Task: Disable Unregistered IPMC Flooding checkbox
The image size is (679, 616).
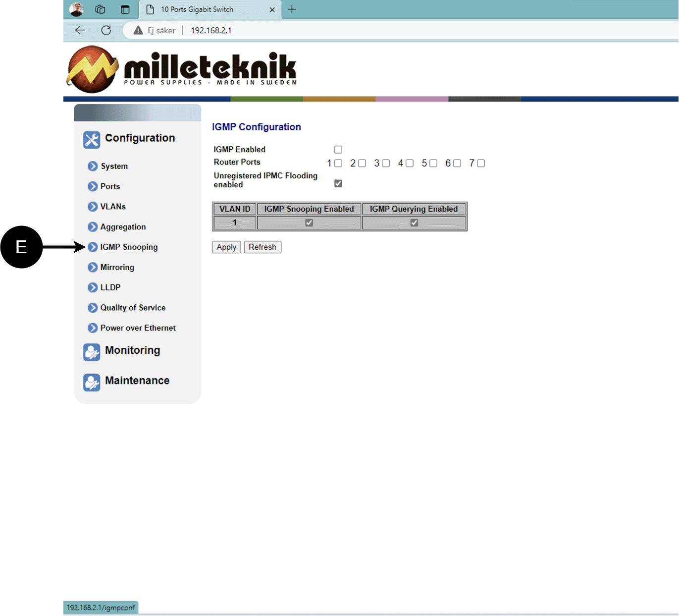Action: click(338, 183)
